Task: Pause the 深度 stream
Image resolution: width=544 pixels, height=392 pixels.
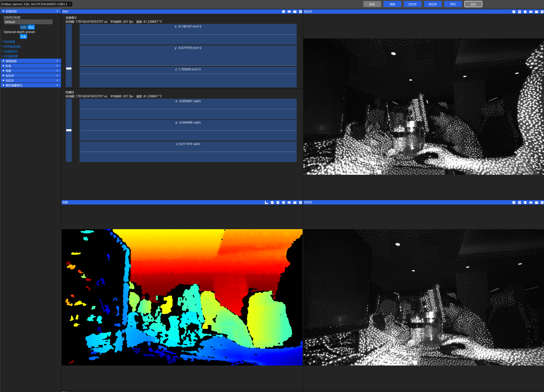Action: coord(284,203)
